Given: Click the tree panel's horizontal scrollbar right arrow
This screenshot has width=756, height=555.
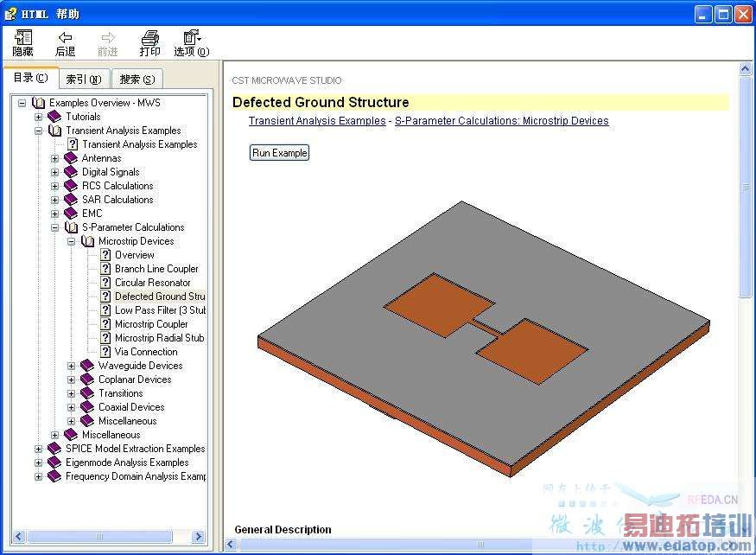Looking at the screenshot, I should [x=198, y=536].
